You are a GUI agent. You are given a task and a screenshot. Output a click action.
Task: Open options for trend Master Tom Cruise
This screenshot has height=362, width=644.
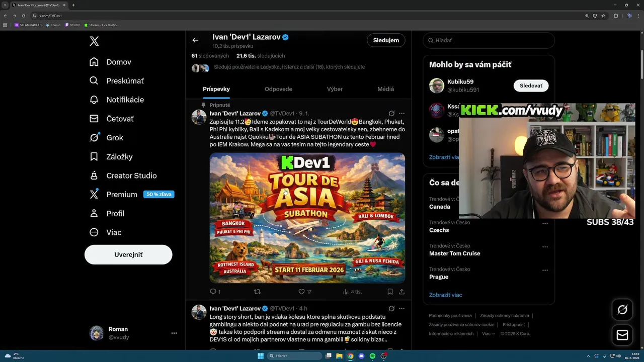tap(545, 247)
